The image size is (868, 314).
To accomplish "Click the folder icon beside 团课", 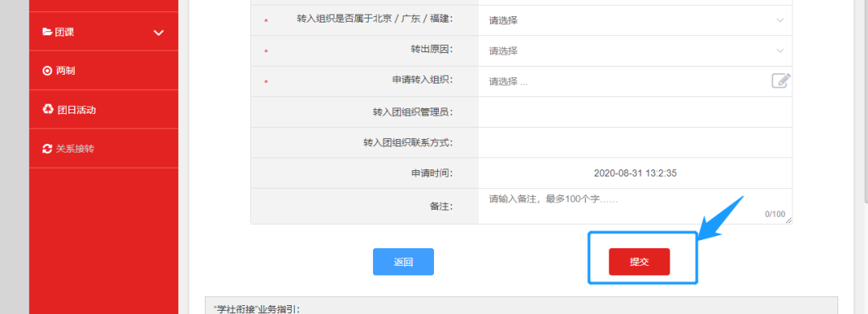I will tap(47, 32).
